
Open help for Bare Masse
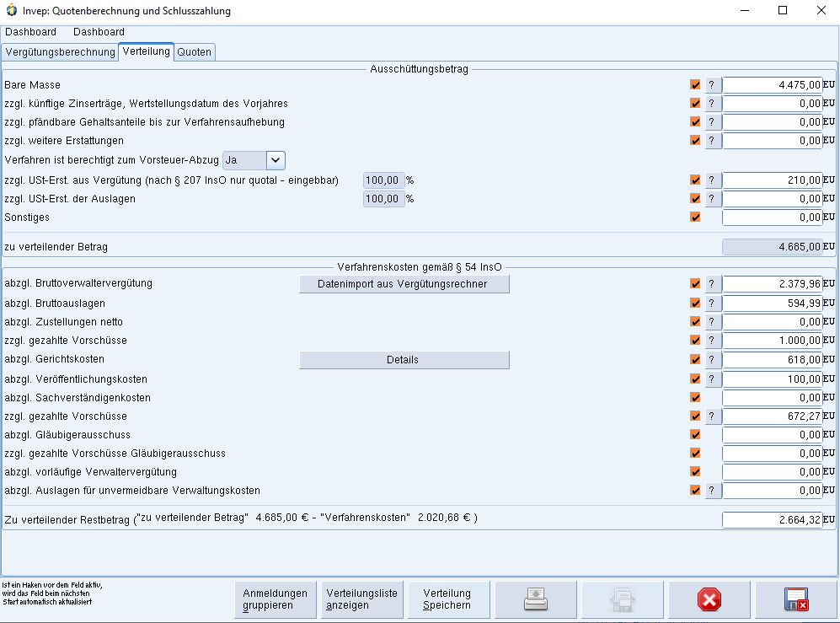pos(712,85)
